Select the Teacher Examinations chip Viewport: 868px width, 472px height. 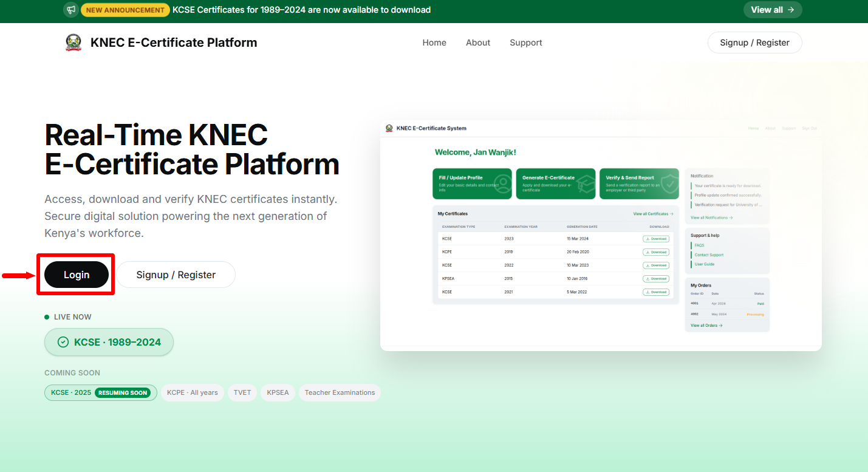click(340, 392)
